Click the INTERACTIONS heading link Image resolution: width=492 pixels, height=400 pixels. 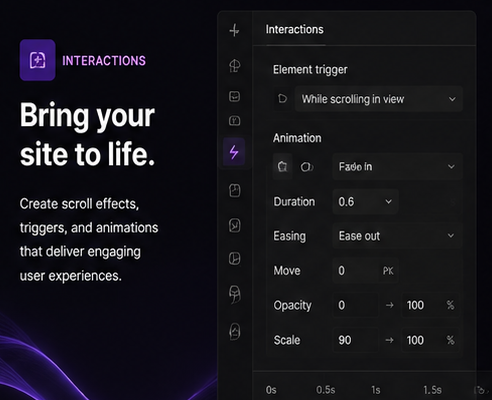(x=104, y=61)
